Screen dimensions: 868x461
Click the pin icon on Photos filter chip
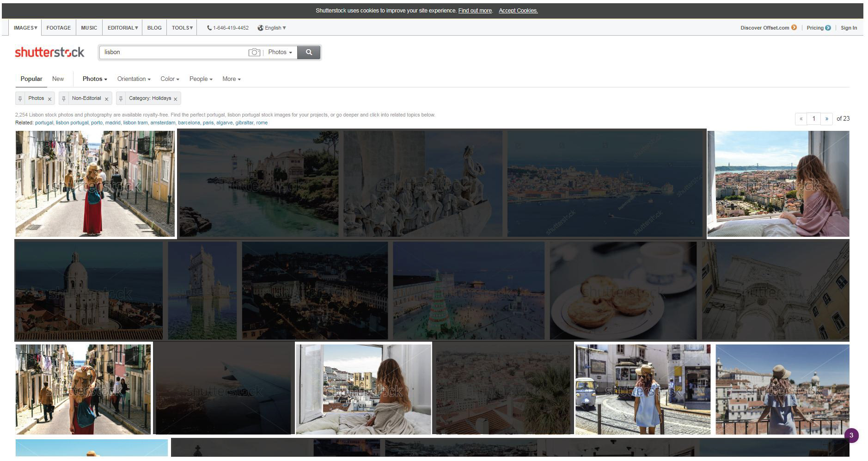tap(20, 98)
